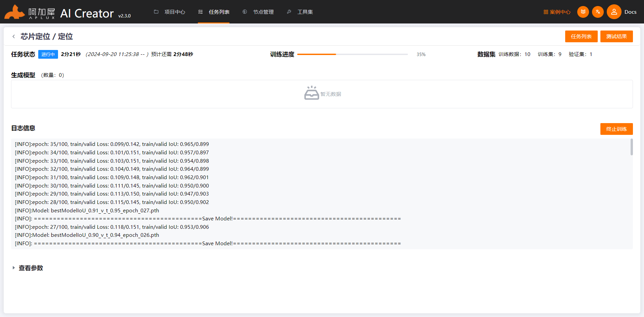Click the 芯片定位 / 定位 page title
This screenshot has width=644, height=317.
pyautogui.click(x=47, y=37)
